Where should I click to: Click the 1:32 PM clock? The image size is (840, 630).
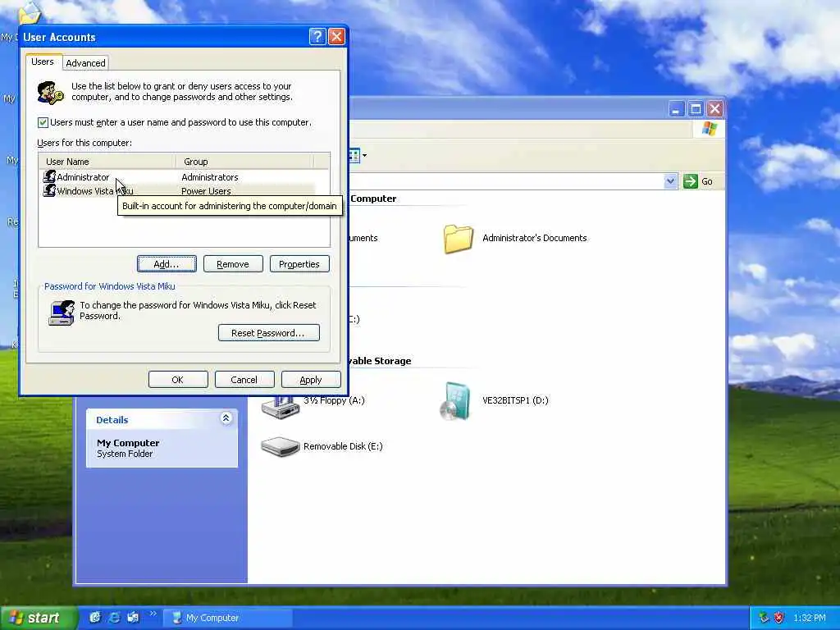tap(810, 618)
